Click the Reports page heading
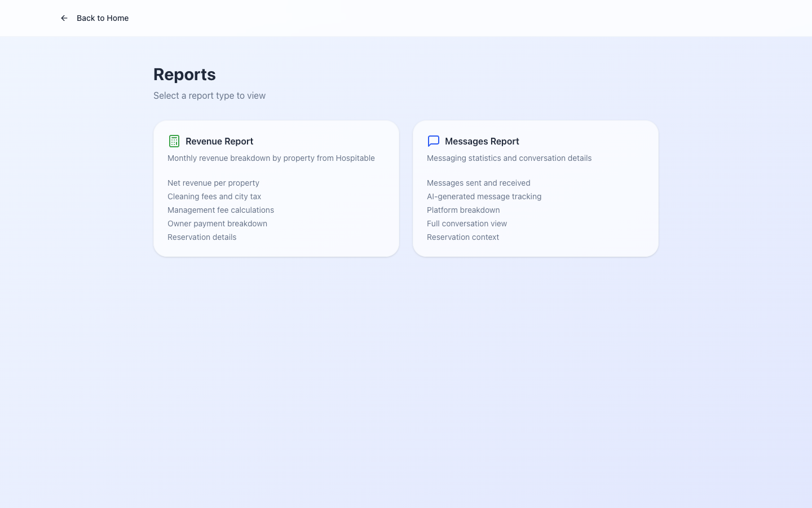 [184, 75]
